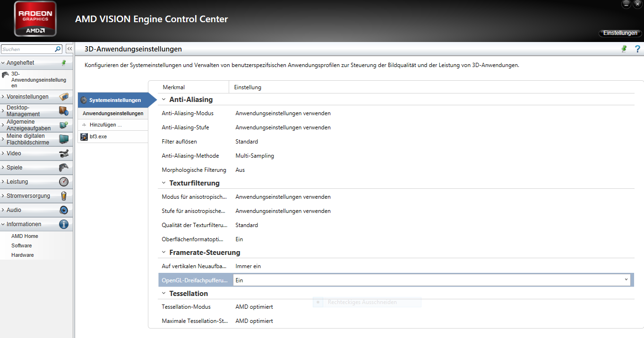Click the 3D-Anwendungseinstellungen gamepad icon in sidebar
This screenshot has width=644, height=338.
point(5,75)
